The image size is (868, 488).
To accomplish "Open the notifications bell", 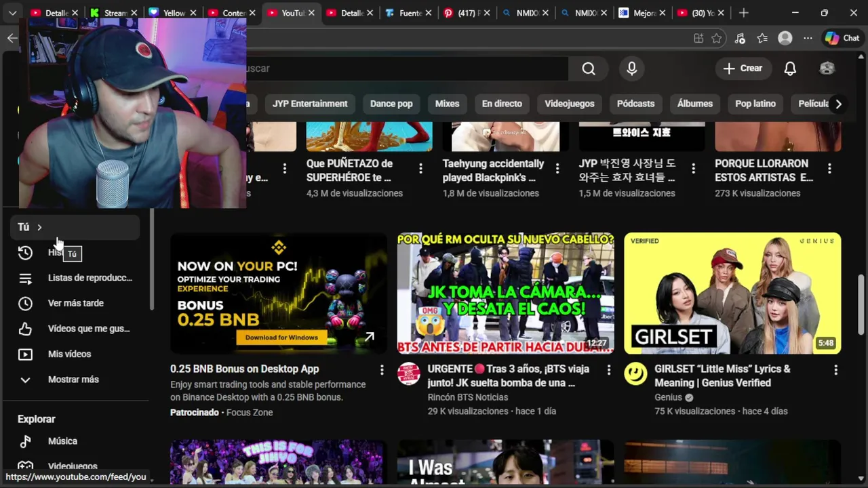I will (790, 68).
